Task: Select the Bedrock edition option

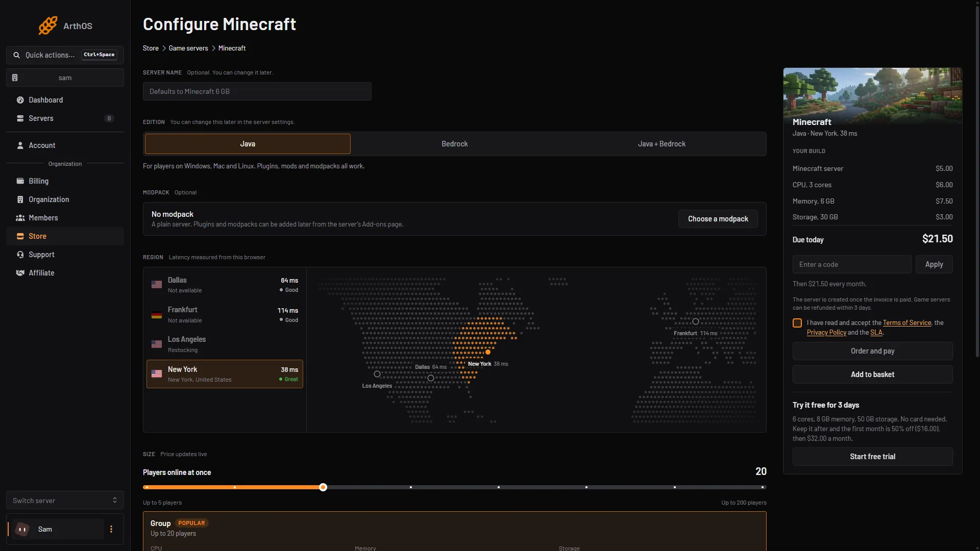Action: [x=454, y=144]
